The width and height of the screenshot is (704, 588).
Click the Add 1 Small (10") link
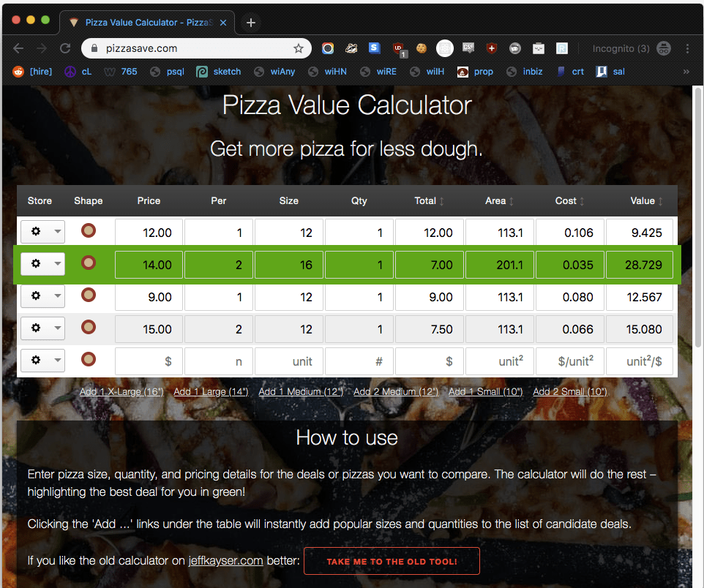point(486,392)
